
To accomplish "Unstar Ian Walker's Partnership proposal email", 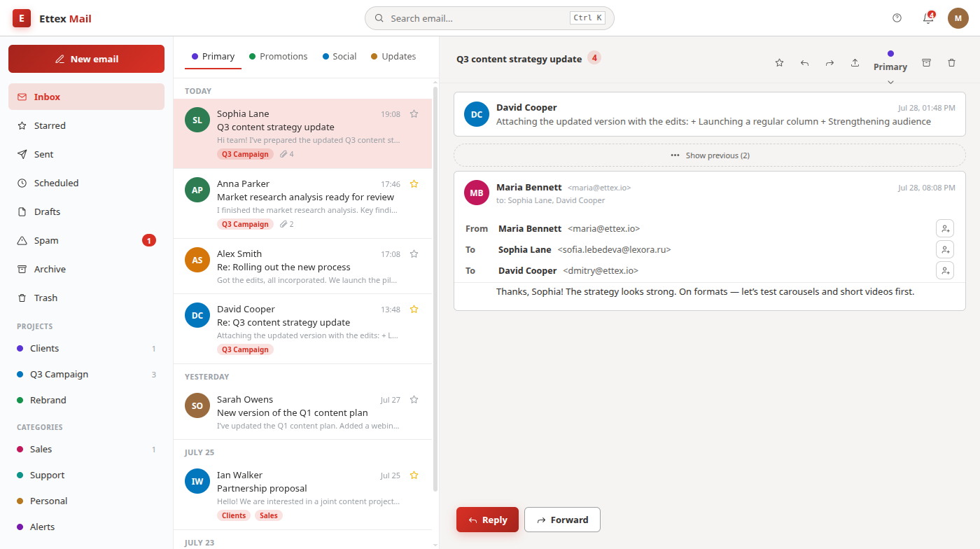I will [x=414, y=475].
